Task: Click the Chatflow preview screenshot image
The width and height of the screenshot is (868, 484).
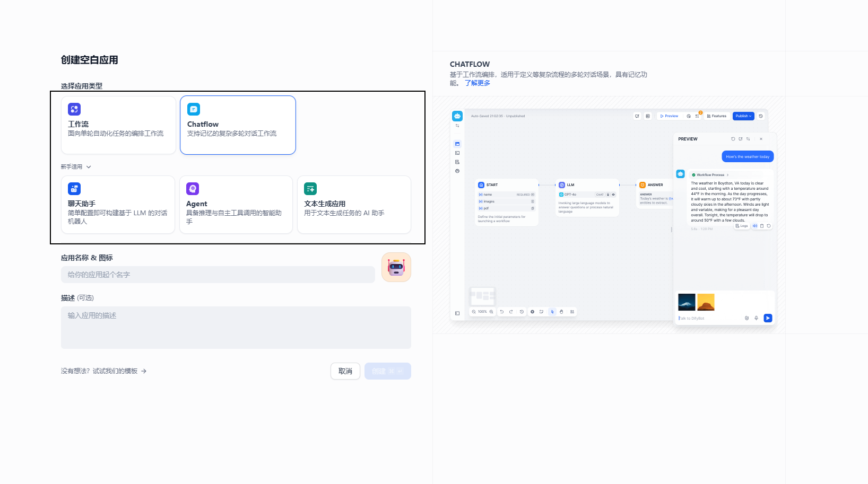Action: tap(613, 215)
